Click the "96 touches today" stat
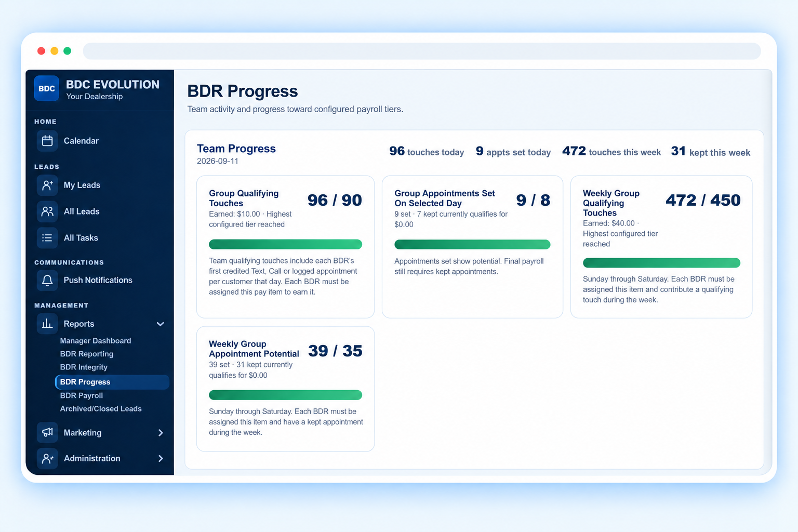 (427, 151)
